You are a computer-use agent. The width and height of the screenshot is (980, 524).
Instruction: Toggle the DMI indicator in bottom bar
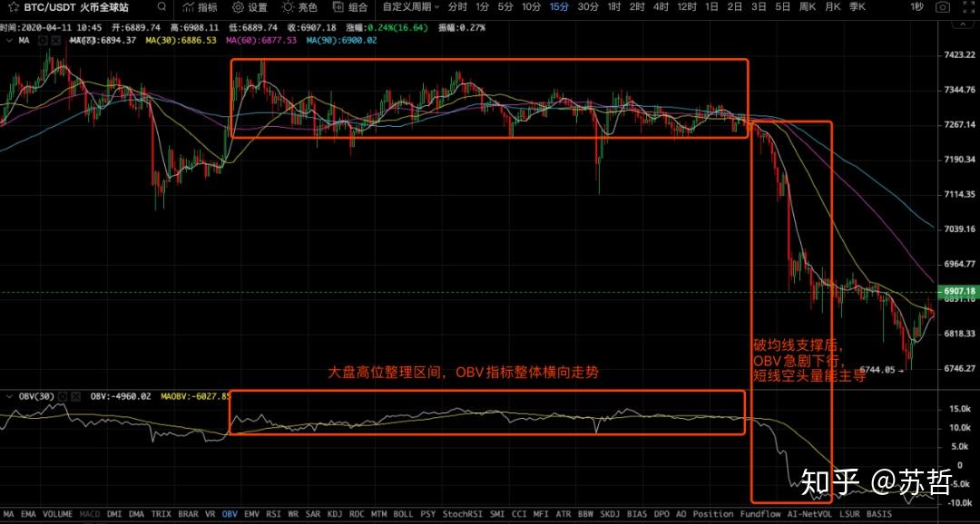click(114, 514)
